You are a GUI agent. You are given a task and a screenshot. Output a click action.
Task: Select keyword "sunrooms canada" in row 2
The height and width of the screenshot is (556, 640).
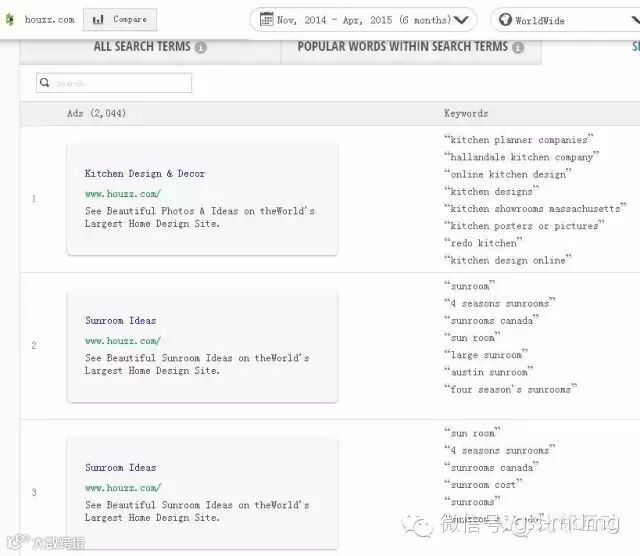pos(491,320)
